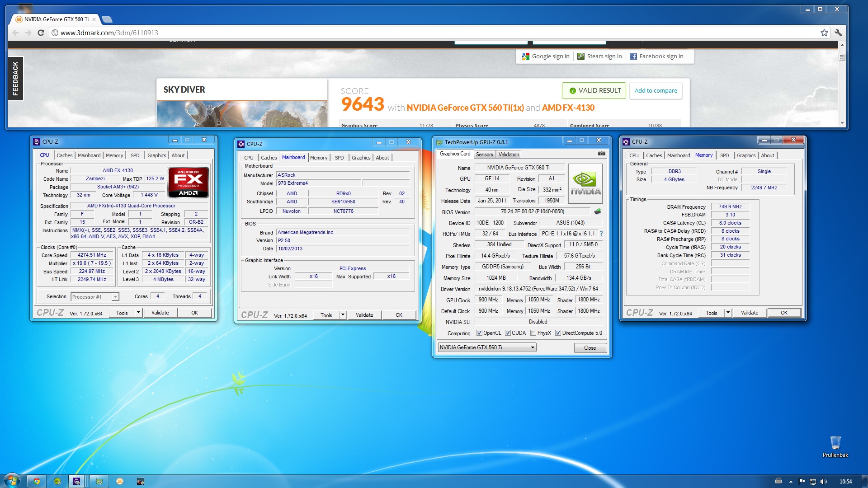Click the green VALID RESULT badge

pos(594,90)
